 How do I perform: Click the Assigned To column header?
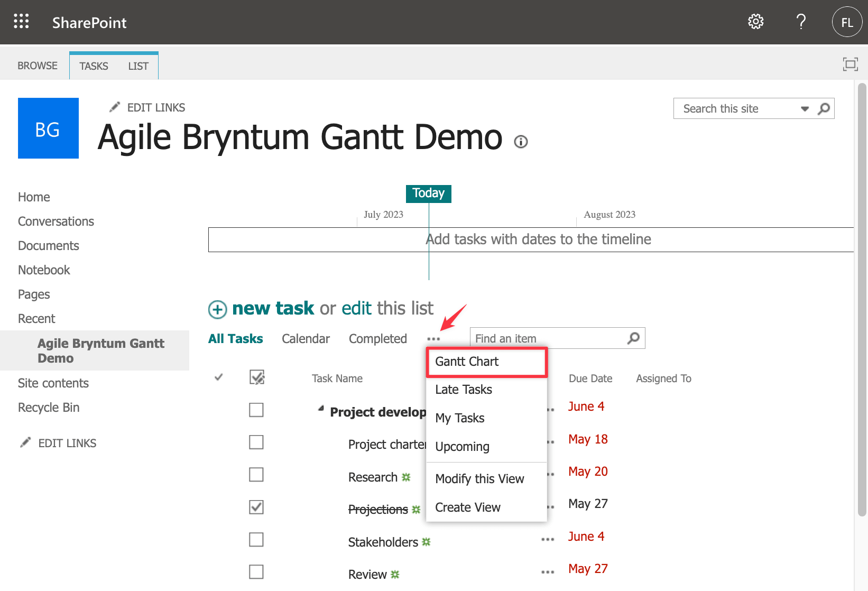[x=664, y=378]
